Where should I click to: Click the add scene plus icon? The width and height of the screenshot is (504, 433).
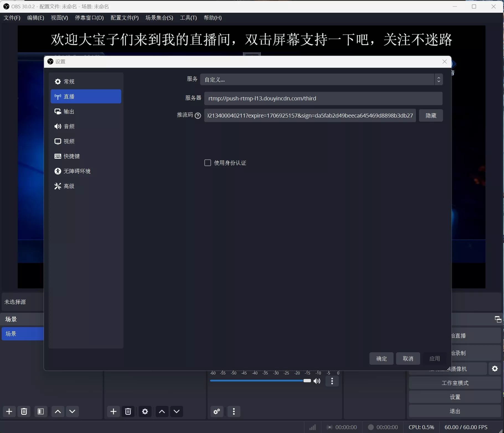(x=9, y=411)
